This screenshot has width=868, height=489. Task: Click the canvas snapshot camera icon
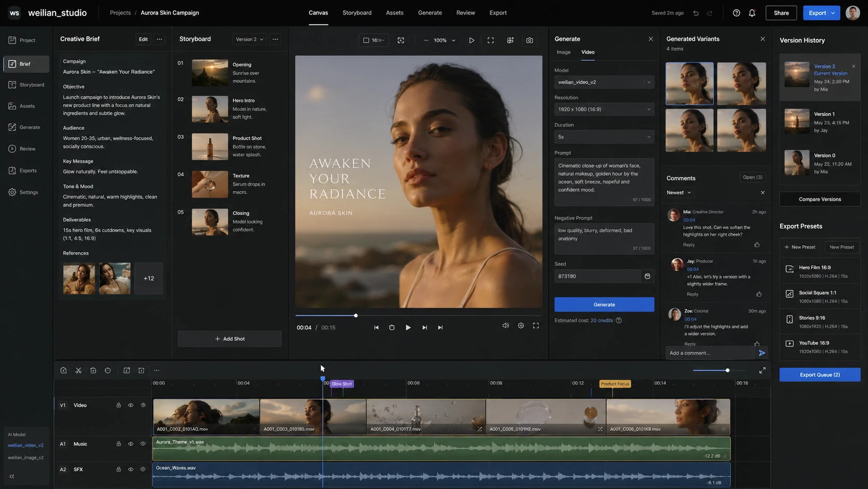530,40
